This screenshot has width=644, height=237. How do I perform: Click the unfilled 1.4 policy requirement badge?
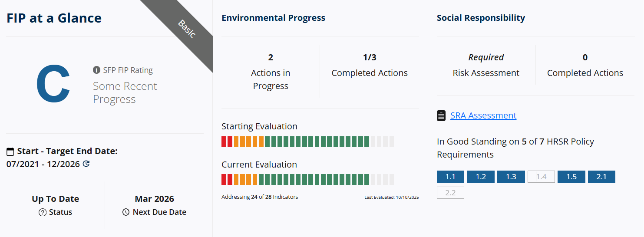pyautogui.click(x=541, y=177)
